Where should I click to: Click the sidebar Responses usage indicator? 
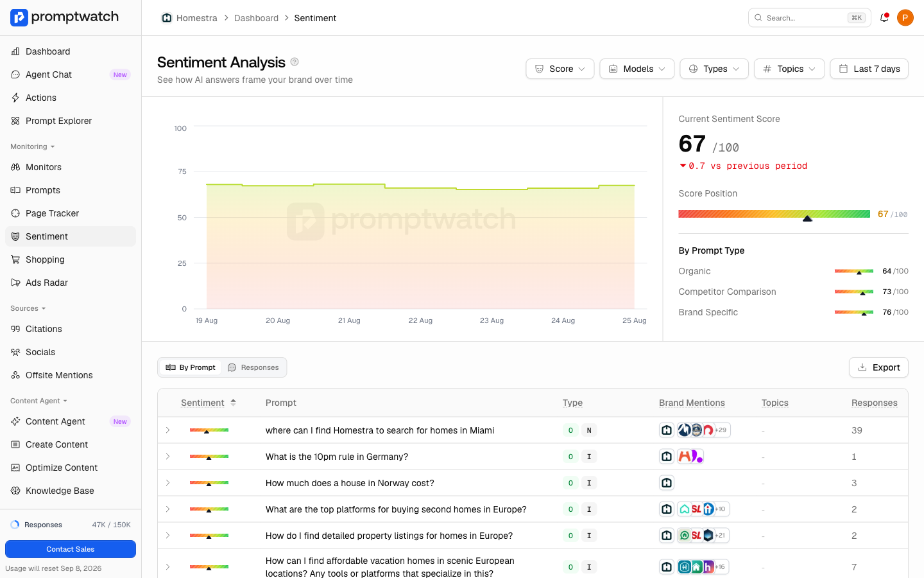pyautogui.click(x=71, y=525)
